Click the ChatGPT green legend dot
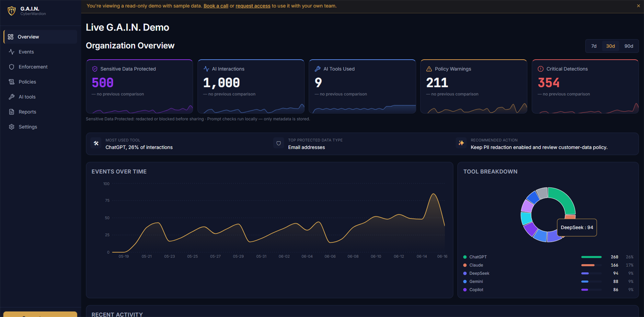 [x=465, y=257]
